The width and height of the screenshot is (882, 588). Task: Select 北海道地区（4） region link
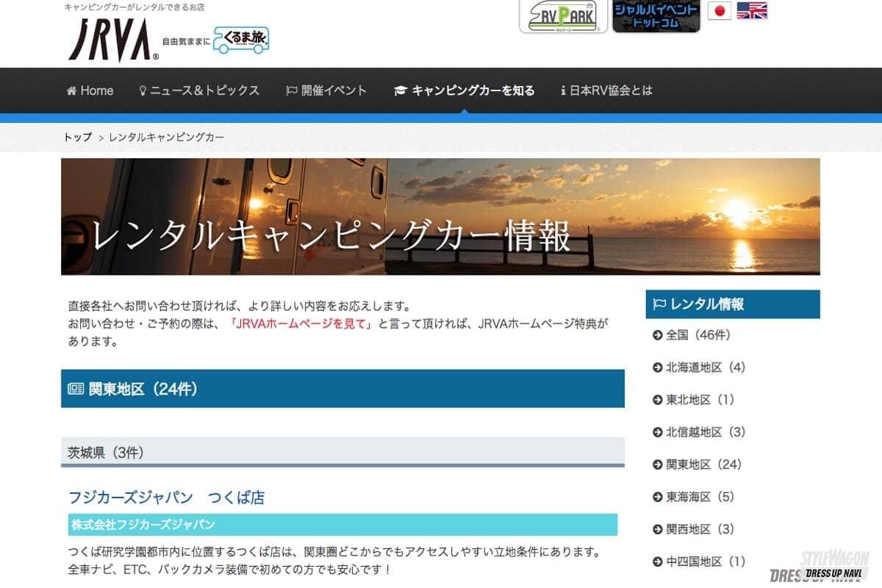705,367
